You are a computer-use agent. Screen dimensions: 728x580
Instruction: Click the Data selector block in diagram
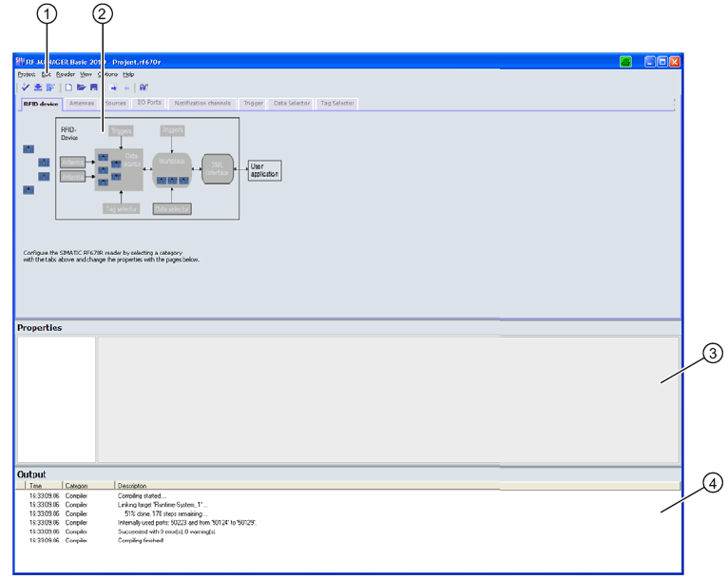click(x=172, y=209)
